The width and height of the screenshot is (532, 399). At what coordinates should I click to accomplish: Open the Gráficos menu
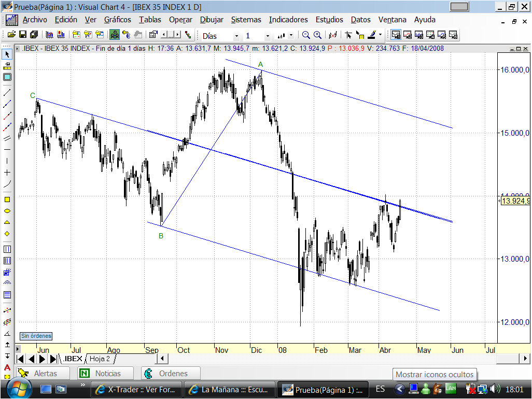(x=117, y=20)
